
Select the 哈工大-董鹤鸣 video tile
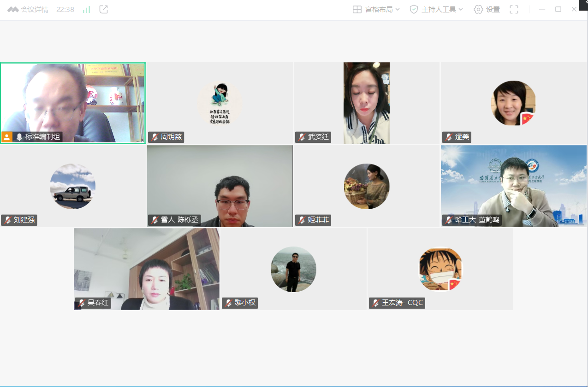(513, 186)
